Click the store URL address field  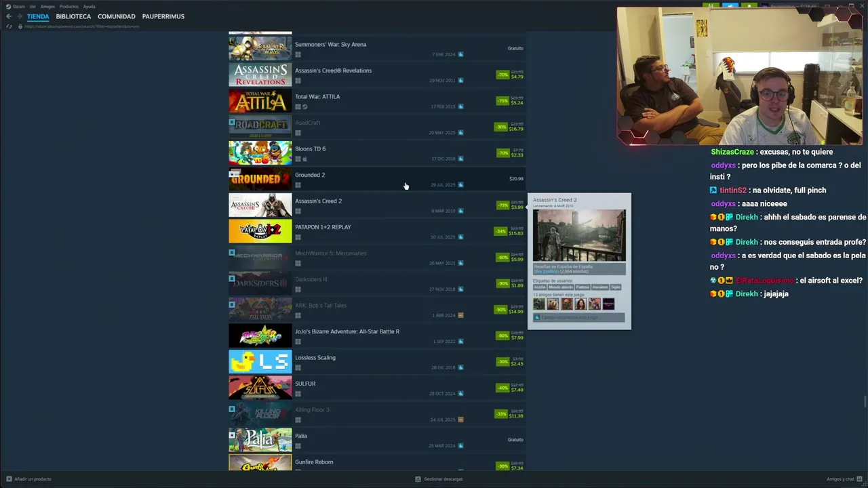tap(82, 26)
